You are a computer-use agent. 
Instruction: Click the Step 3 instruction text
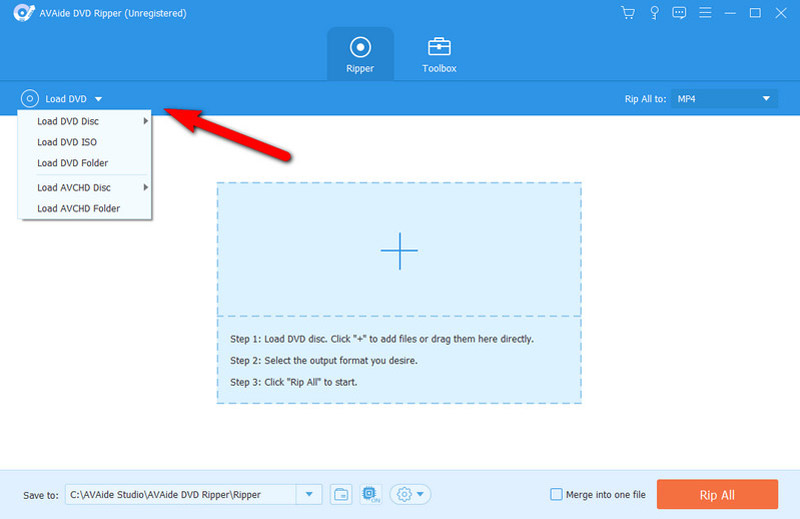293,382
